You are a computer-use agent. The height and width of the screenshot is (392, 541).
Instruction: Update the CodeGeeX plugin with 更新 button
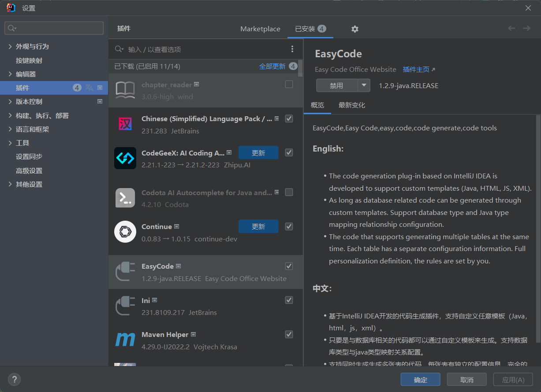coord(258,153)
